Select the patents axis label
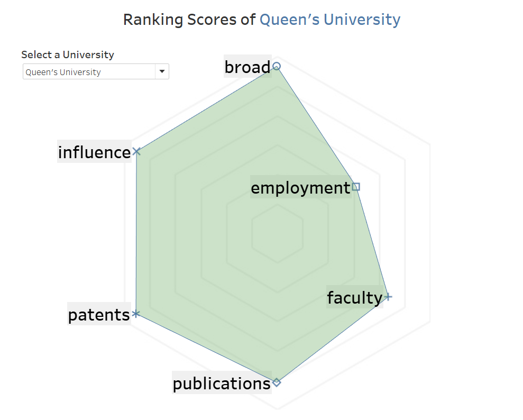Viewport: 523px width, 420px height. pos(99,314)
